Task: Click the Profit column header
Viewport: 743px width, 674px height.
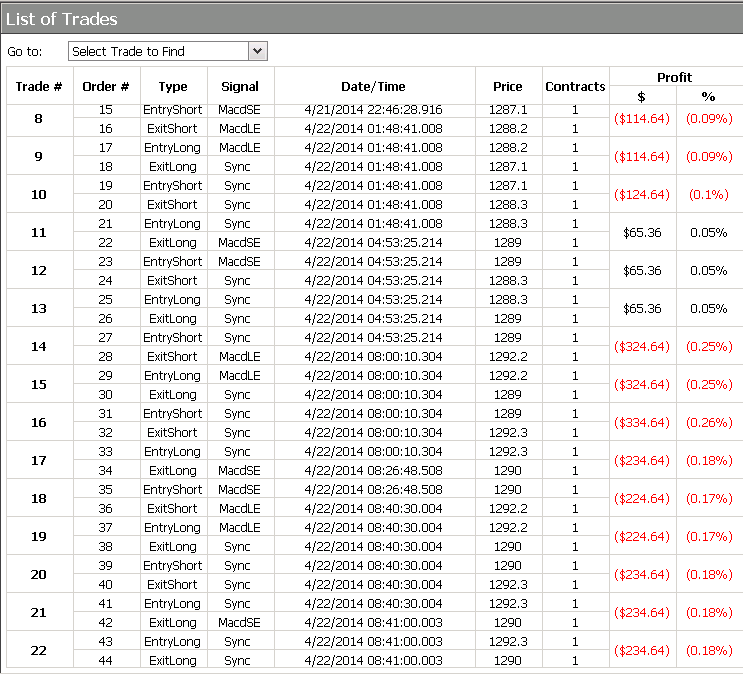Action: tap(674, 77)
